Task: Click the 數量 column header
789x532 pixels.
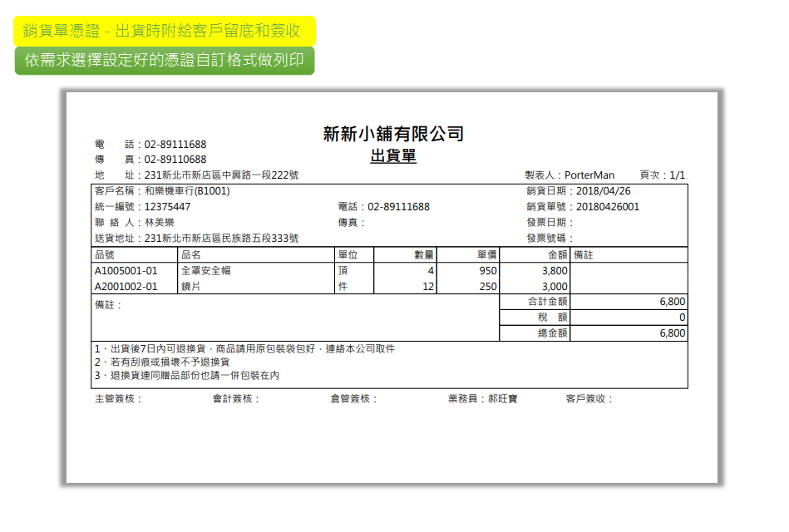Action: pyautogui.click(x=424, y=255)
